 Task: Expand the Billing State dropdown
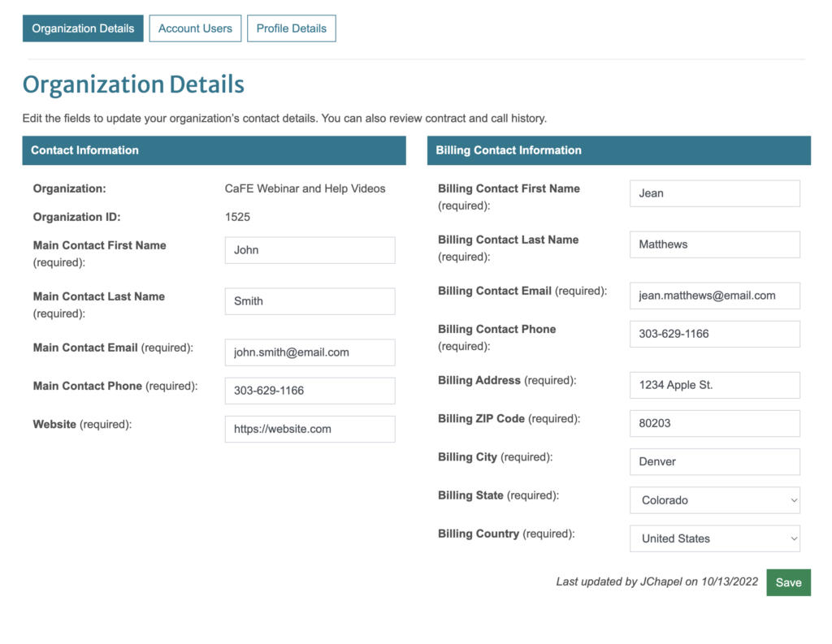click(x=714, y=500)
